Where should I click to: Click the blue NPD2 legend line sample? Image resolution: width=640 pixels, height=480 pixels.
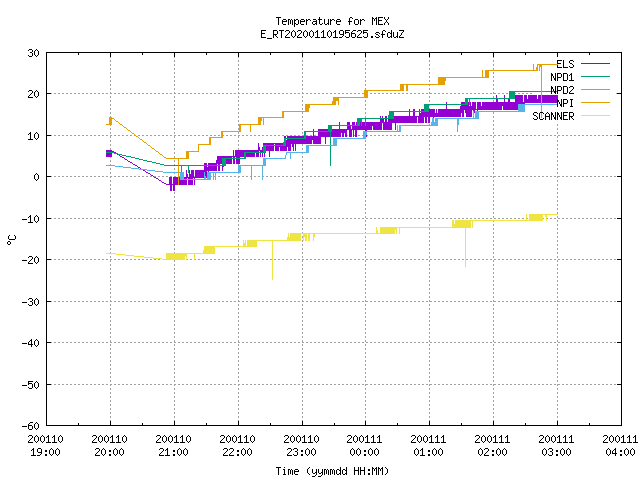[x=595, y=89]
